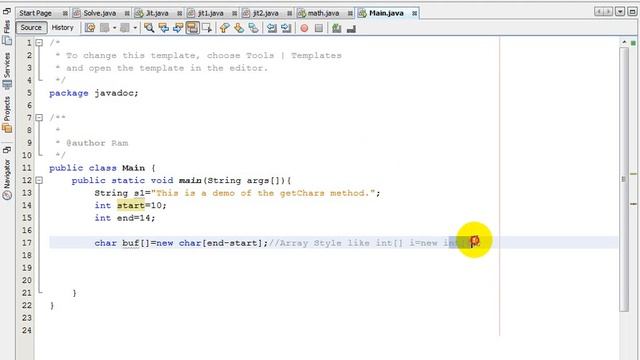This screenshot has height=360, width=640.
Task: Click the Find Selection magnifier icon
Action: (x=149, y=28)
